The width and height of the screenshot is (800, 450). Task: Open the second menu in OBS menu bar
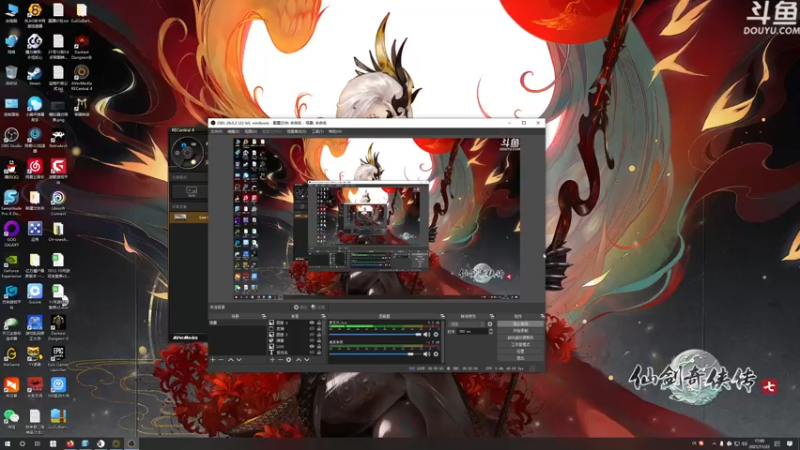(x=233, y=132)
